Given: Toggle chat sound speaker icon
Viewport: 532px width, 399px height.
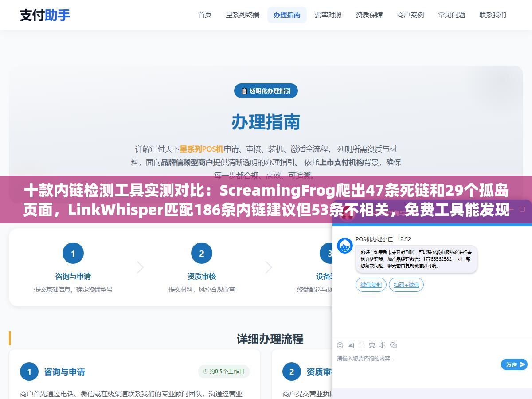Looking at the screenshot, I should point(383,345).
